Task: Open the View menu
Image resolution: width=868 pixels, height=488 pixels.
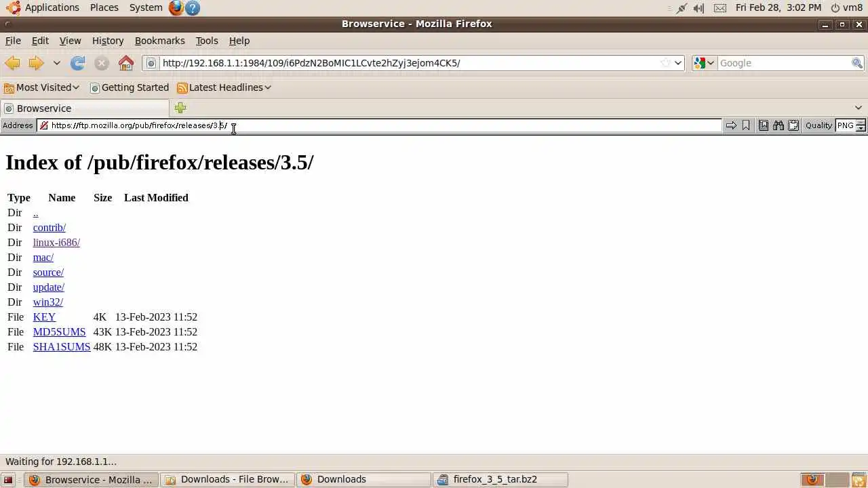Action: [x=70, y=41]
